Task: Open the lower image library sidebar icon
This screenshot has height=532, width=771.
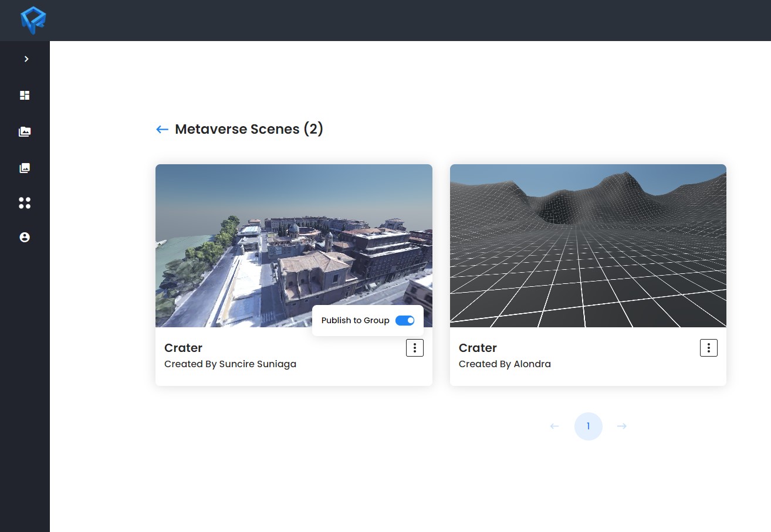Action: point(25,168)
